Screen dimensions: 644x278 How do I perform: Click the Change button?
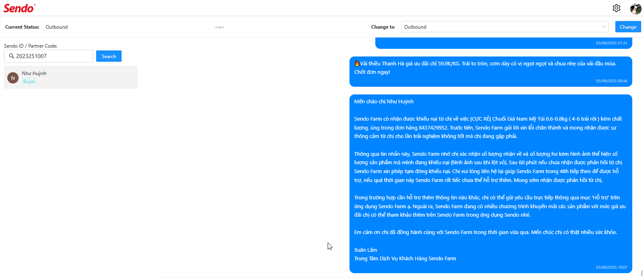tap(628, 27)
